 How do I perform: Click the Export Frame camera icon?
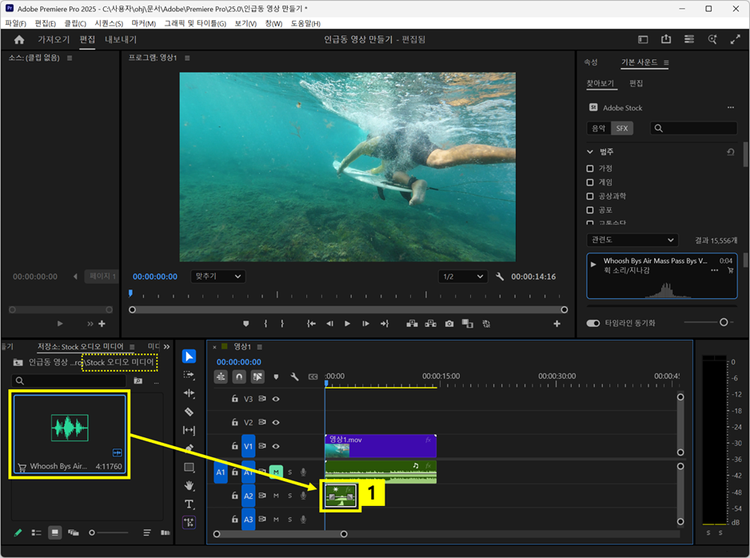point(450,324)
